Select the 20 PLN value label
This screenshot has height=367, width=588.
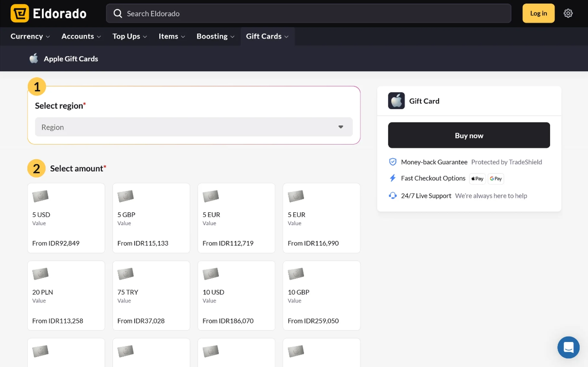pyautogui.click(x=42, y=292)
